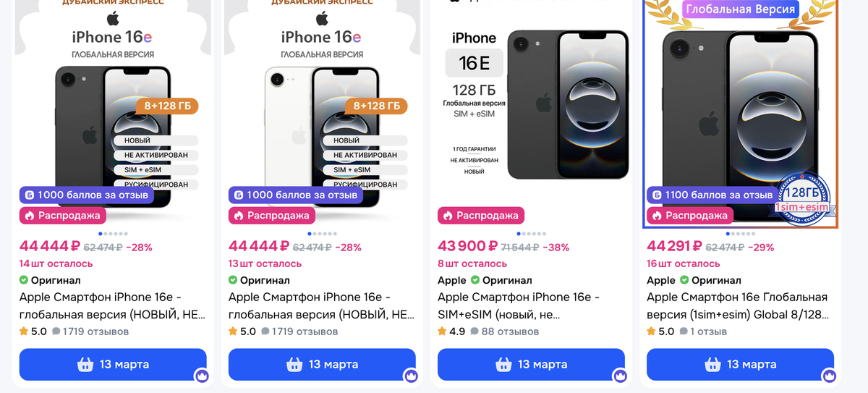The height and width of the screenshot is (393, 868).
Task: Click crown icon on third product card
Action: pos(620,376)
